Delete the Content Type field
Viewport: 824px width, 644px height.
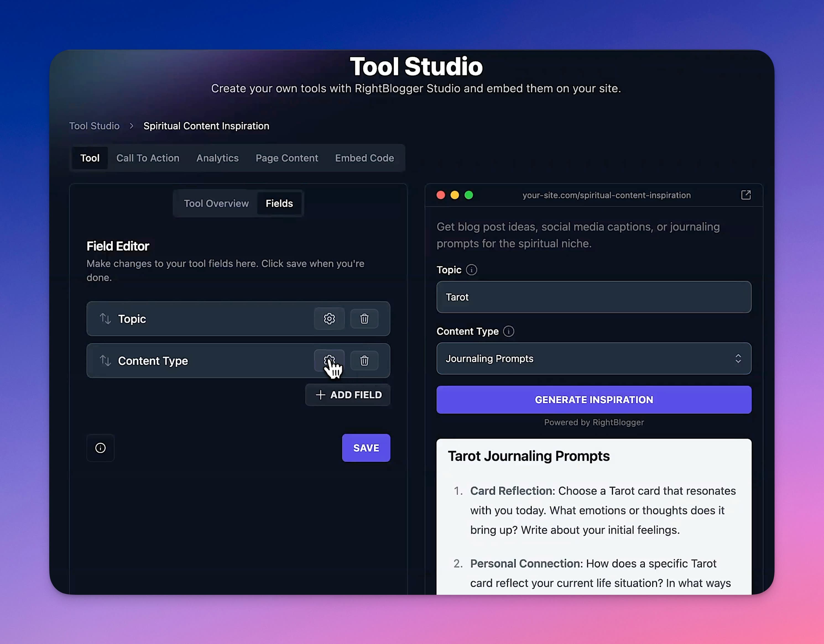pos(364,360)
